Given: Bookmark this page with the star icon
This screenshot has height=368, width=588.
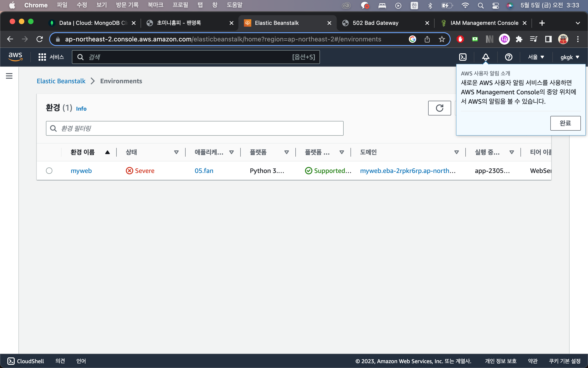Looking at the screenshot, I should pyautogui.click(x=442, y=39).
